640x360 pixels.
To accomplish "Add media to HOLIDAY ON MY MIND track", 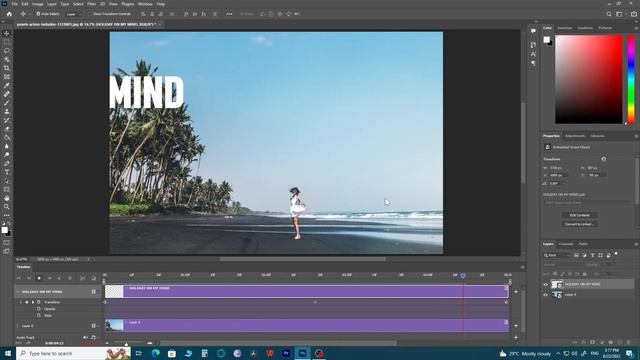I will pos(516,292).
